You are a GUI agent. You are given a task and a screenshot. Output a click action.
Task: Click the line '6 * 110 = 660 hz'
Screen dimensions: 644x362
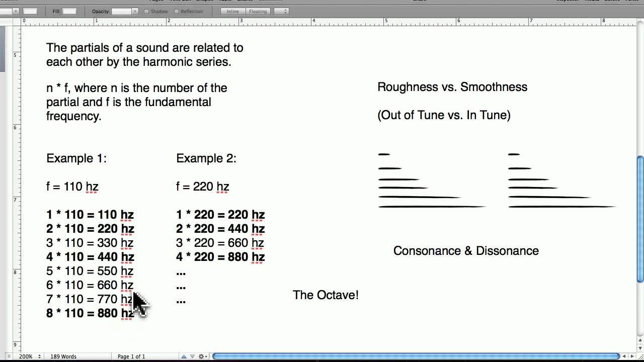90,285
